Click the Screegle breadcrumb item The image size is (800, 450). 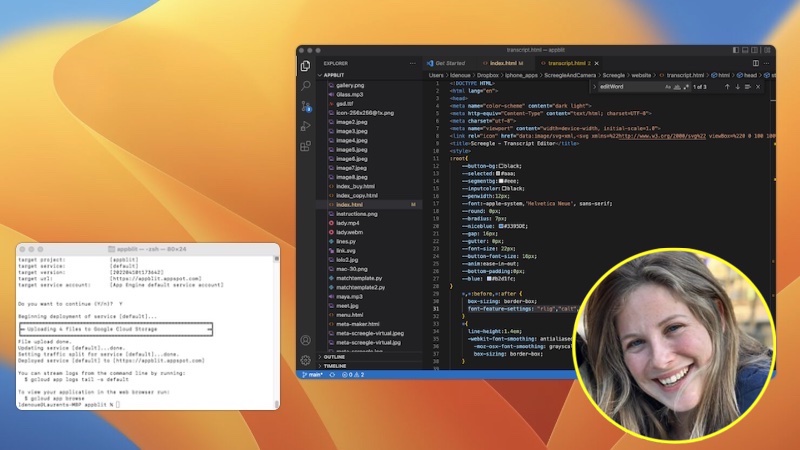[613, 75]
